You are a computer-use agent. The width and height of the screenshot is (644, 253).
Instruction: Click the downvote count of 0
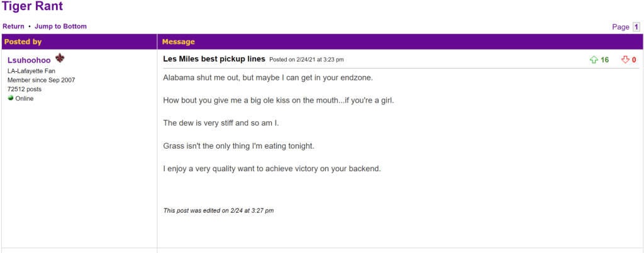tap(634, 60)
